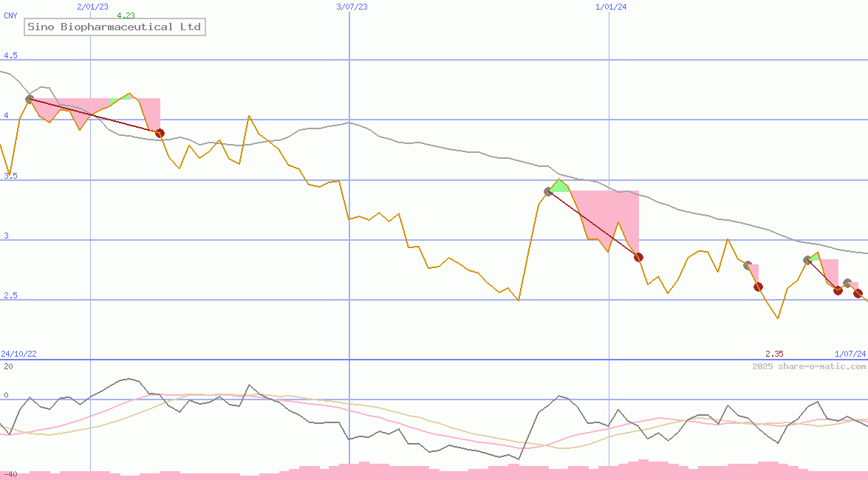This screenshot has width=868, height=480.
Task: Select the 1/01/24 date label
Action: pyautogui.click(x=611, y=7)
